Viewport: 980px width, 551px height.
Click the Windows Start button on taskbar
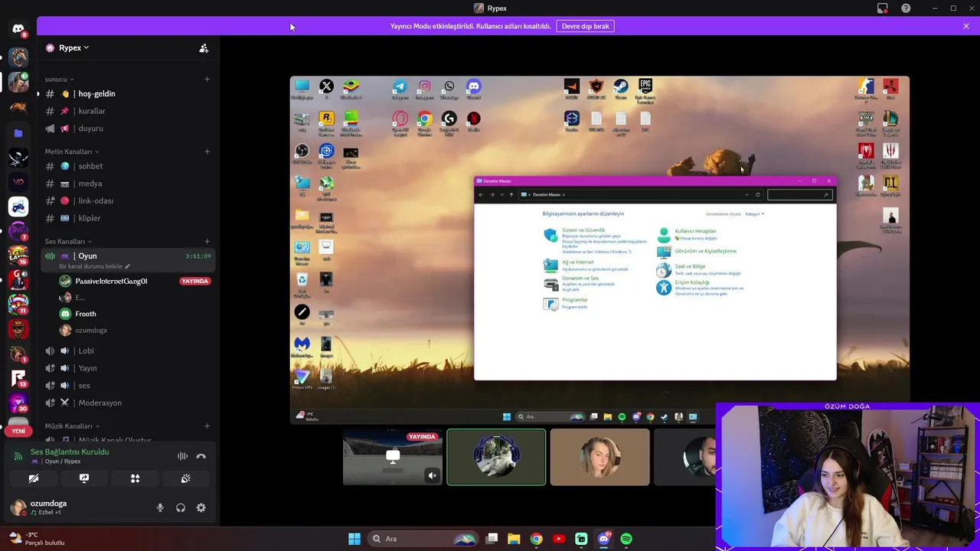354,539
